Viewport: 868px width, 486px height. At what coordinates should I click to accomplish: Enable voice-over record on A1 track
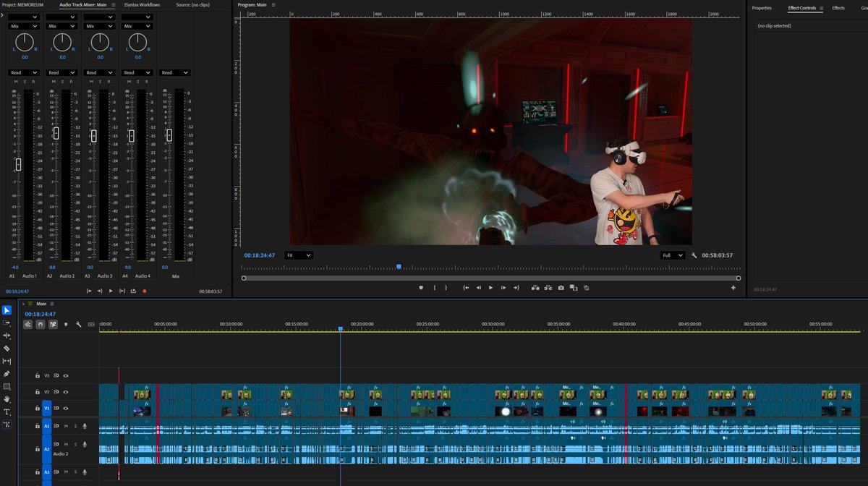click(84, 427)
